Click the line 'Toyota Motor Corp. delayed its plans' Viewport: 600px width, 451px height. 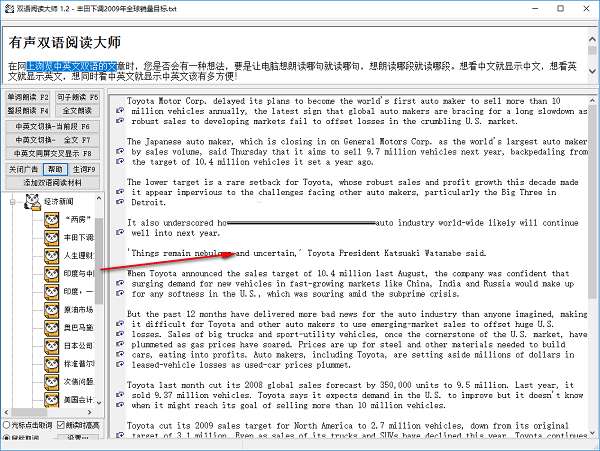(344, 101)
